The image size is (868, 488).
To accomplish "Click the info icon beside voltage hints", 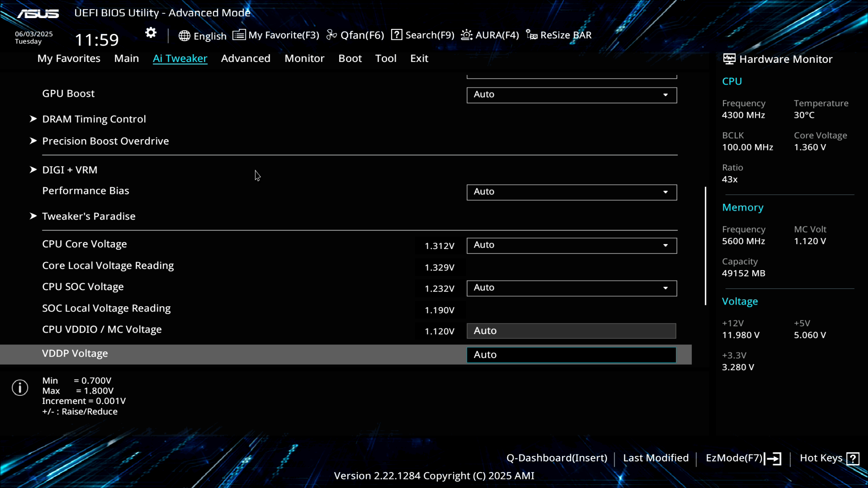I will (20, 388).
